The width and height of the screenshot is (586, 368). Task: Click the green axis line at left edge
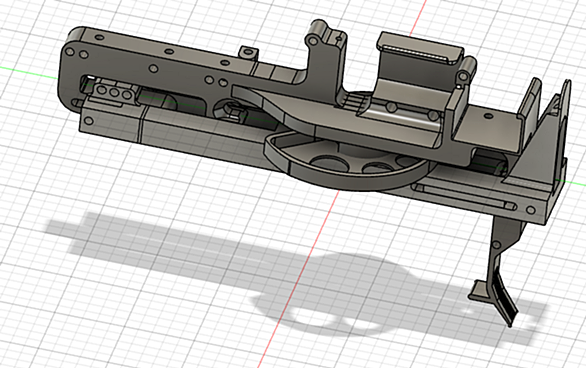click(28, 73)
